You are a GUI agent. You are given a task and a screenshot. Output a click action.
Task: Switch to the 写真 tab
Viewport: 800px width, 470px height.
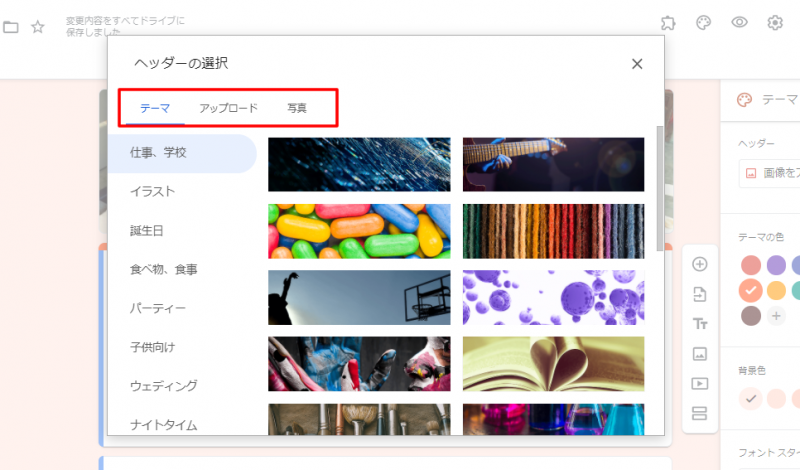(297, 108)
